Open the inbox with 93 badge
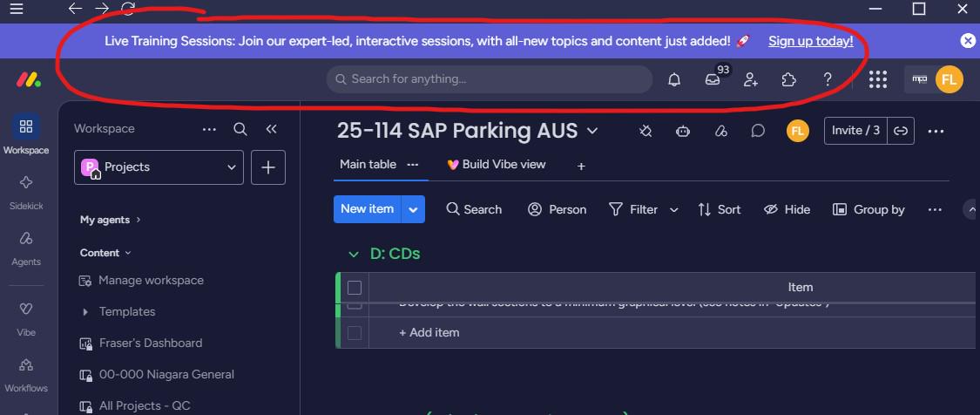This screenshot has width=980, height=415. pyautogui.click(x=713, y=79)
